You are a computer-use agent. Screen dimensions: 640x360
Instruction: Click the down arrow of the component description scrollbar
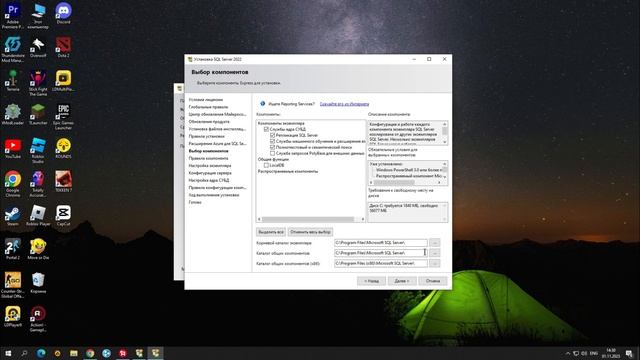click(445, 142)
